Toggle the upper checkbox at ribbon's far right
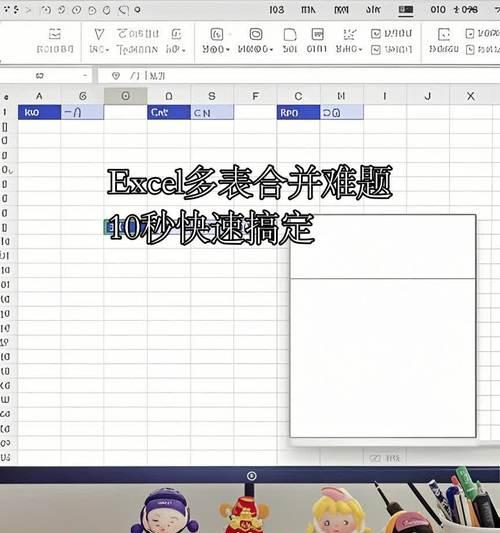Screen dimensions: 500x533 470,33
